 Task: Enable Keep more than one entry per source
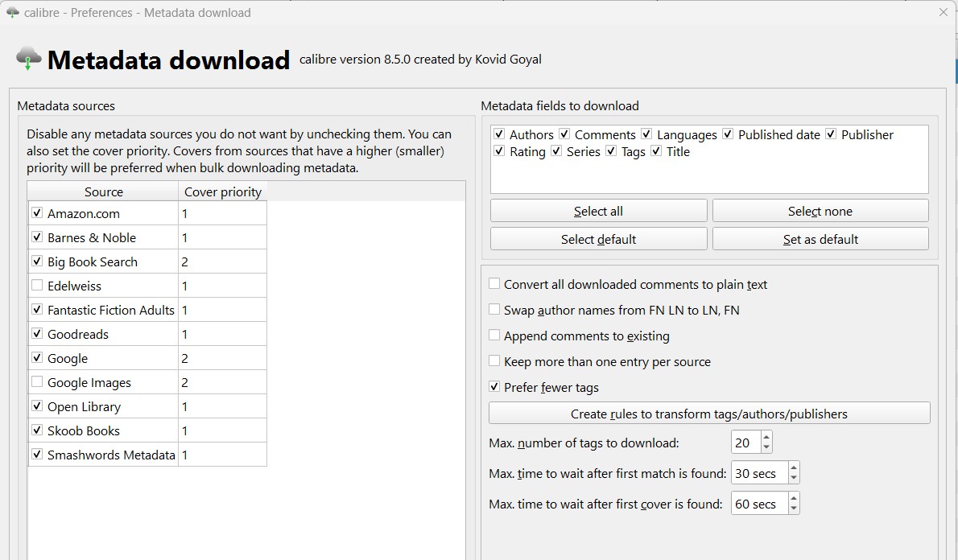click(x=494, y=361)
